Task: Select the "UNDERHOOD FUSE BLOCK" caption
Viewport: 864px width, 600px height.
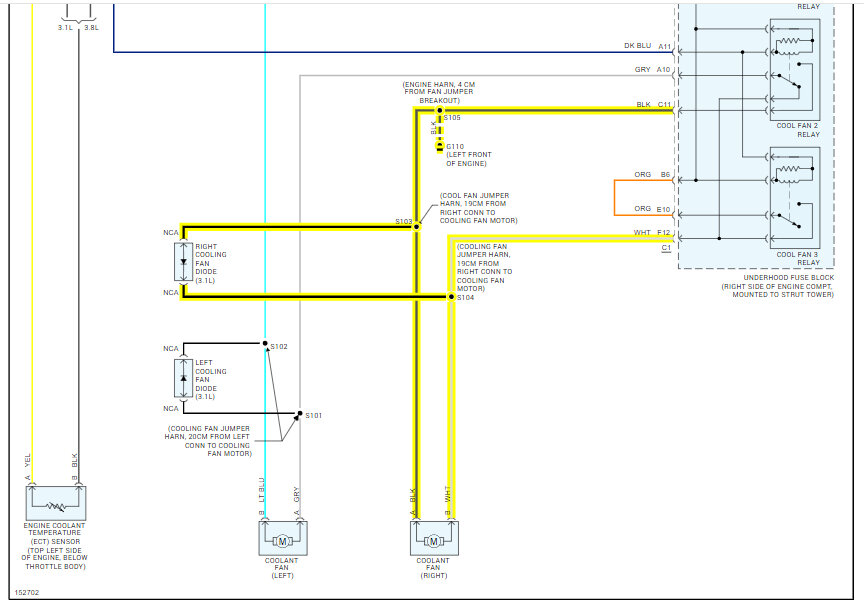Action: (789, 278)
